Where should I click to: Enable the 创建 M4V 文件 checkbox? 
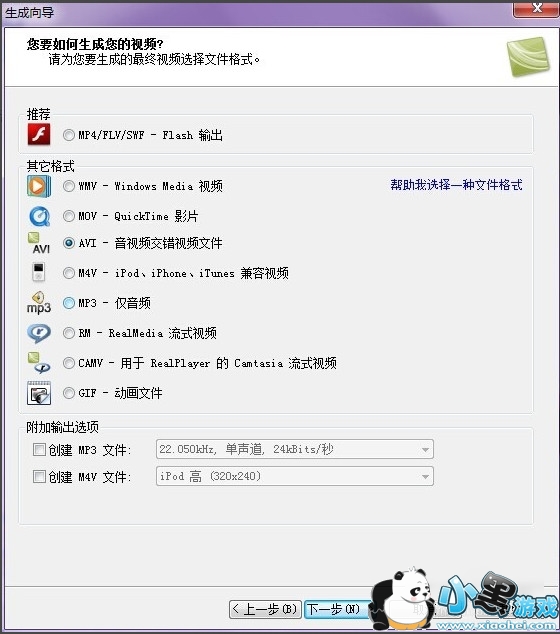tap(39, 476)
